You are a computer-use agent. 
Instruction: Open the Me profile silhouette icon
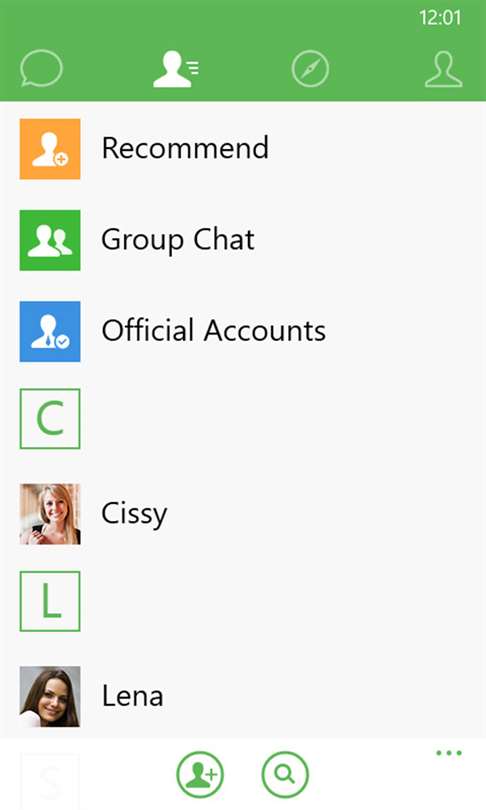[x=444, y=69]
